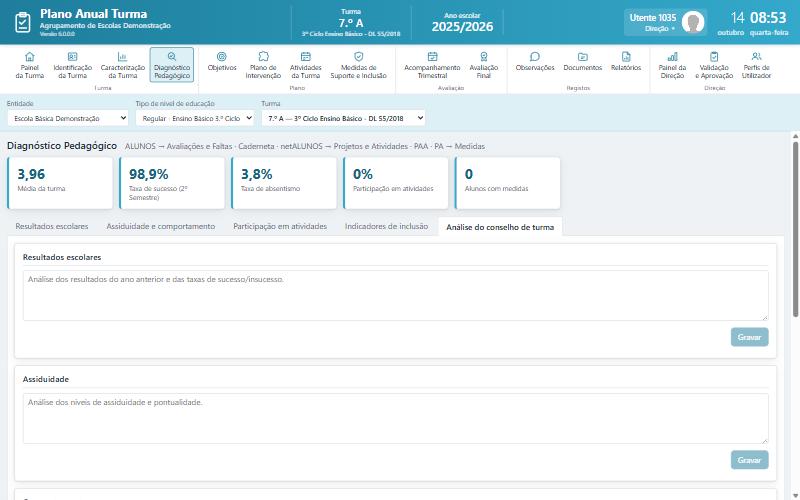
Task: Open Documentos
Action: [583, 61]
